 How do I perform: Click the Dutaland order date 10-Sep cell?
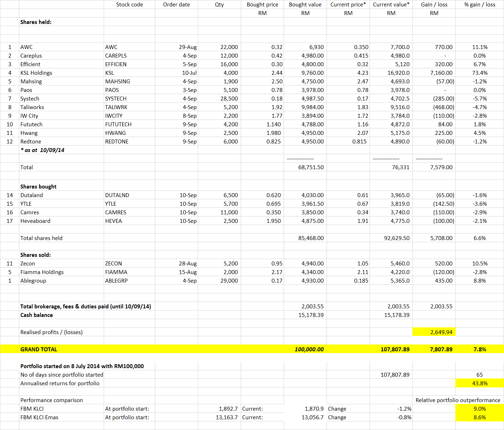pyautogui.click(x=176, y=195)
